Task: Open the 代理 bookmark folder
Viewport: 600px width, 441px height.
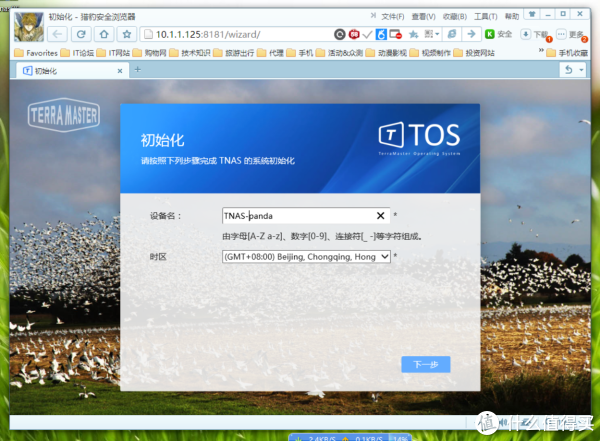Action: (271, 53)
